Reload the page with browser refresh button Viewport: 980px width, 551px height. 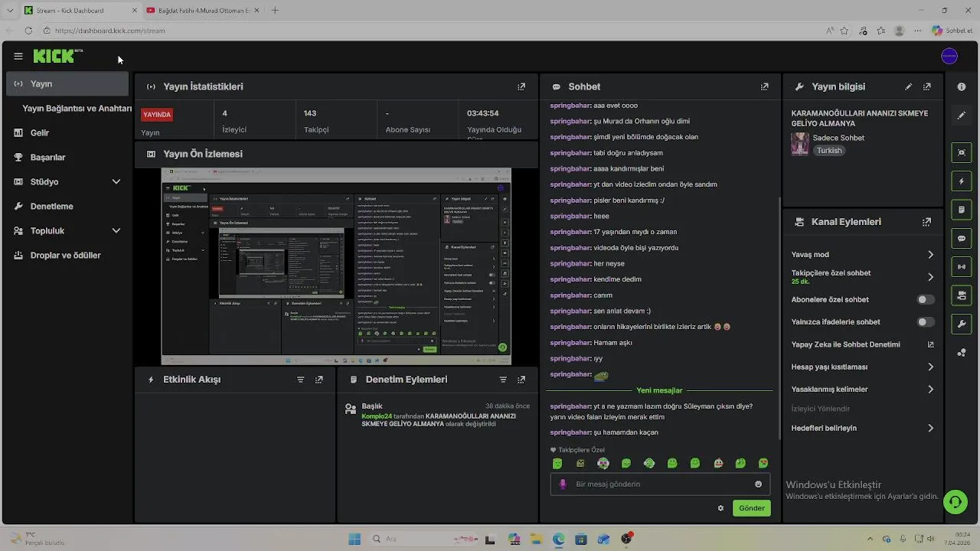(28, 31)
